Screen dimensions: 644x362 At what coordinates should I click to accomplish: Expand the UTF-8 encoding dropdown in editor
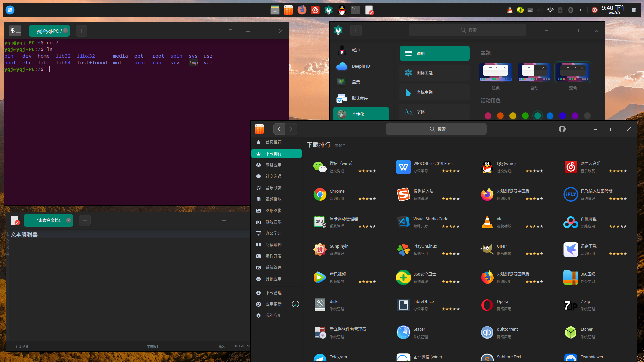click(x=242, y=346)
